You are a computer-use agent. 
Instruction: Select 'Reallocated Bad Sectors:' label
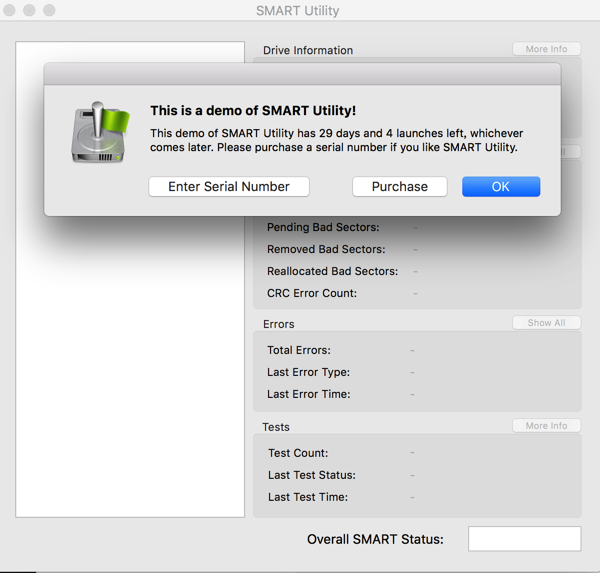tap(333, 271)
